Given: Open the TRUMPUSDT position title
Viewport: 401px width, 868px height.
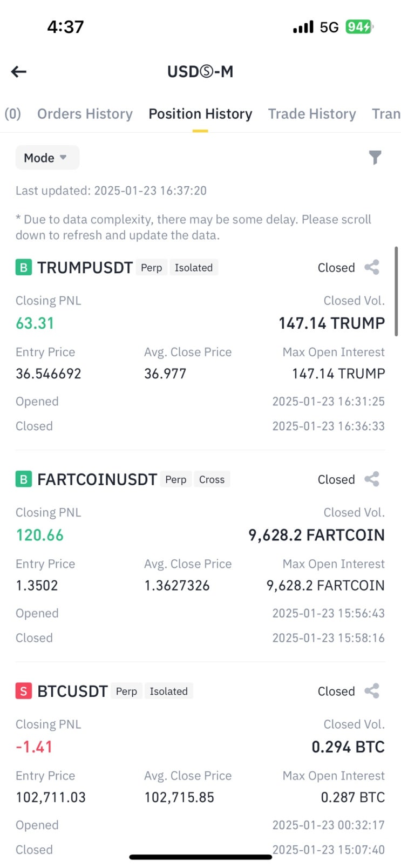Looking at the screenshot, I should pyautogui.click(x=85, y=268).
